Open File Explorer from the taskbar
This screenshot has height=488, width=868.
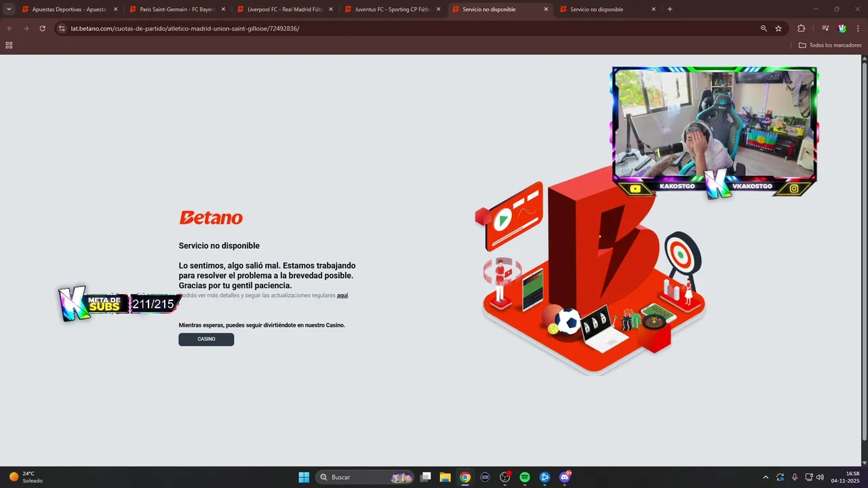(x=445, y=477)
